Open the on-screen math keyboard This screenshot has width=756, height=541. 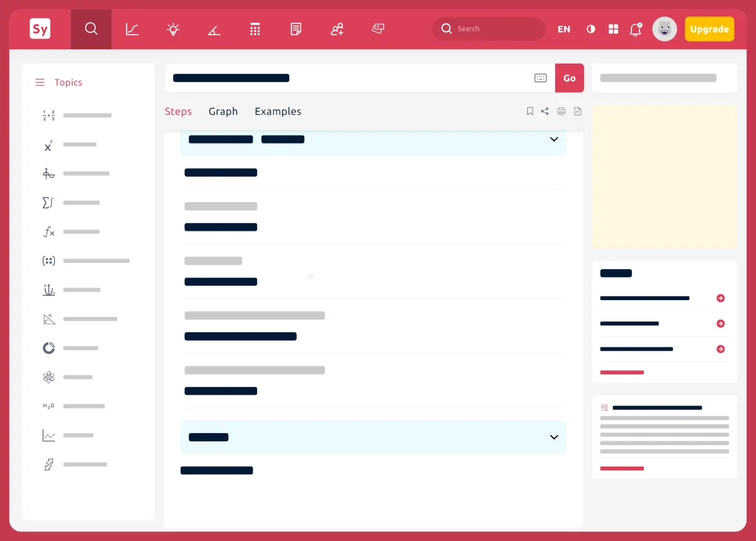(541, 78)
